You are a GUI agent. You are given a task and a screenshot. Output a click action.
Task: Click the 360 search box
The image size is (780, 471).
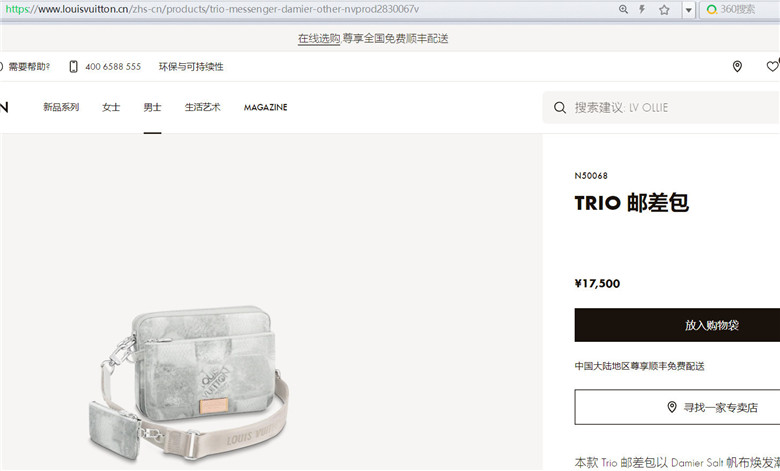coord(740,9)
